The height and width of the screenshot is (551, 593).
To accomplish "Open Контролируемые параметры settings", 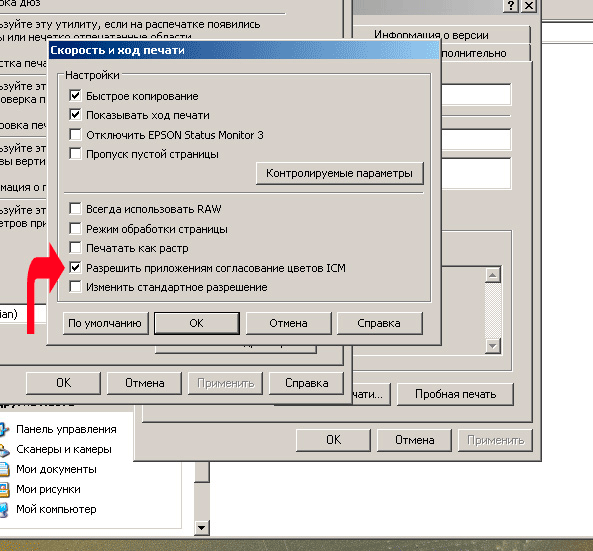I will point(340,173).
